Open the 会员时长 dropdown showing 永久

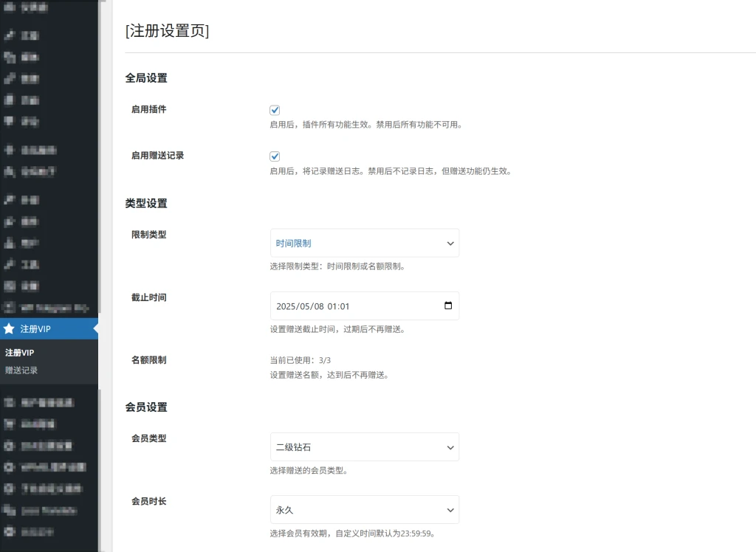tap(365, 510)
